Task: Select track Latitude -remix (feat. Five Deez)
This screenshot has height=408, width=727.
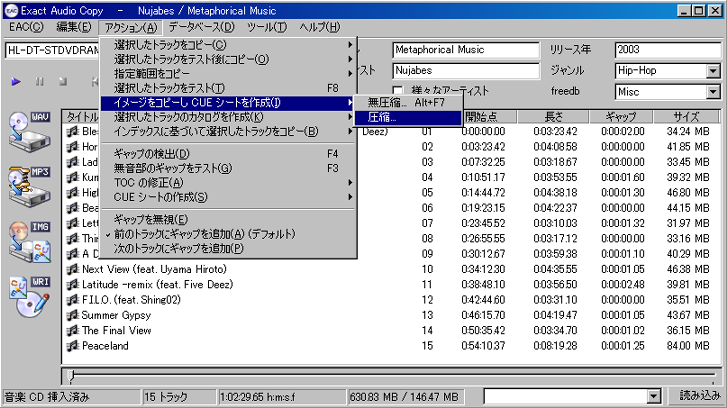Action: tap(390, 285)
